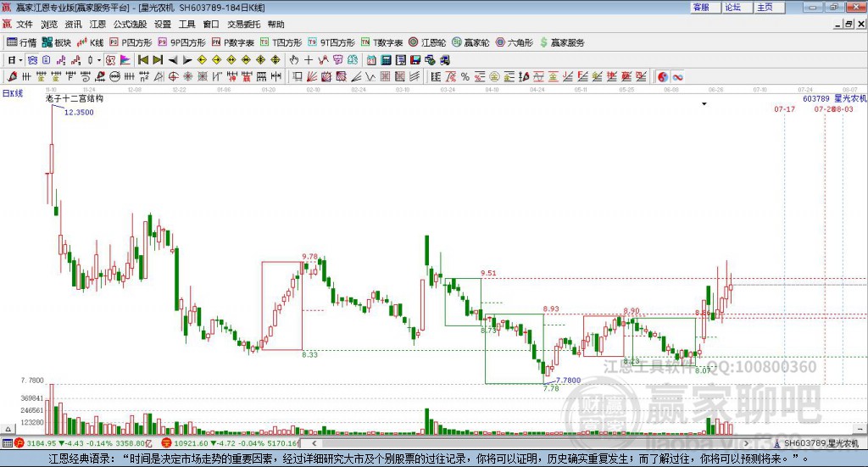Click SH603789,星光农机 in status bar
868x467 pixels.
(x=821, y=443)
